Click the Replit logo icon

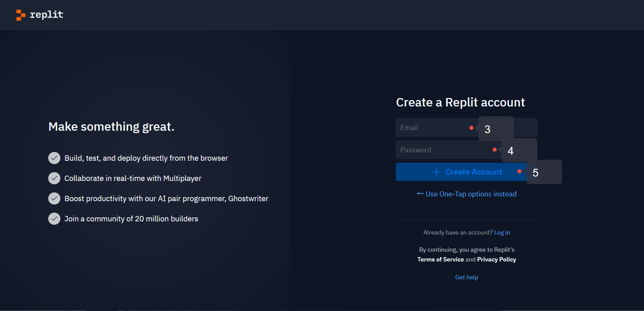(21, 15)
